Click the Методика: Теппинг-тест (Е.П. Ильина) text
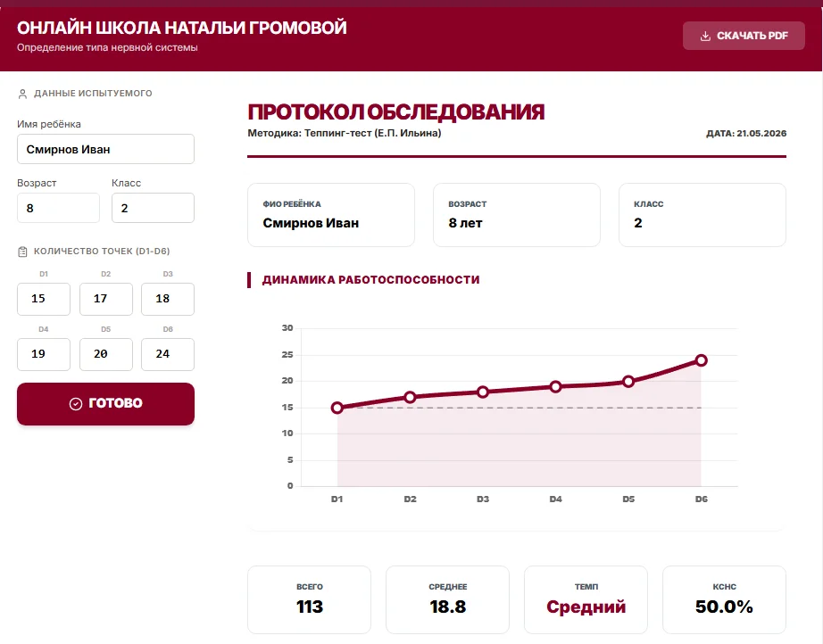The height and width of the screenshot is (644, 823). [345, 133]
